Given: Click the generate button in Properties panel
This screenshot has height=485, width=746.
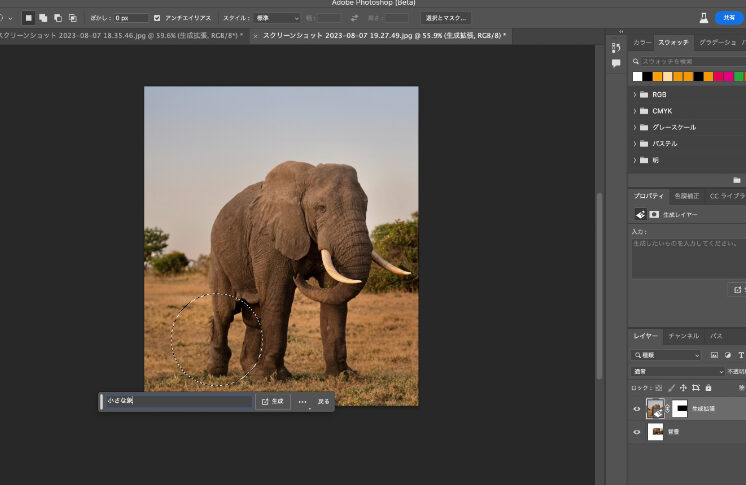Looking at the screenshot, I should tap(738, 289).
